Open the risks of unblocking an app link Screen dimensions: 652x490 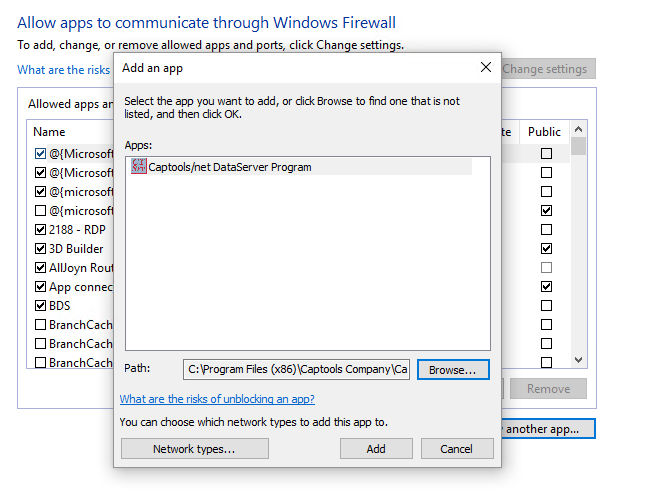(x=217, y=399)
